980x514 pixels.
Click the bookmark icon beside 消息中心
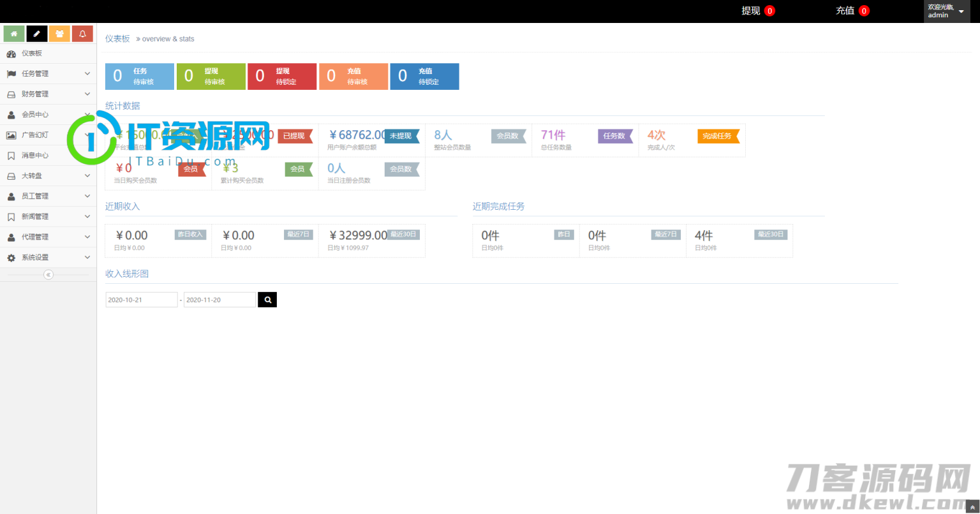click(x=11, y=156)
